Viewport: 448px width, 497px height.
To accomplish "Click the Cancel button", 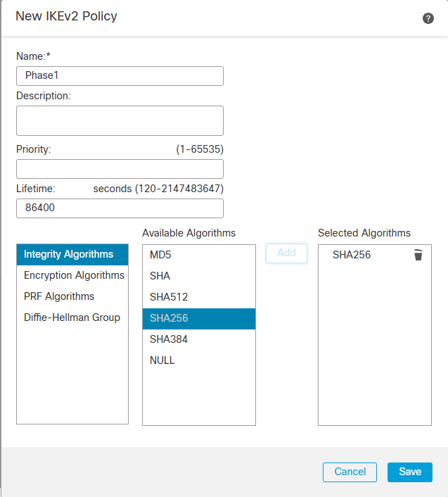I will (x=350, y=472).
